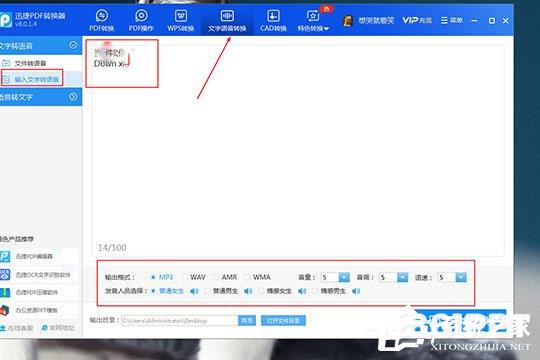Screen dimensions: 540x360
Task: Preview the 普通男生 voice speaker icon
Action: 248,291
